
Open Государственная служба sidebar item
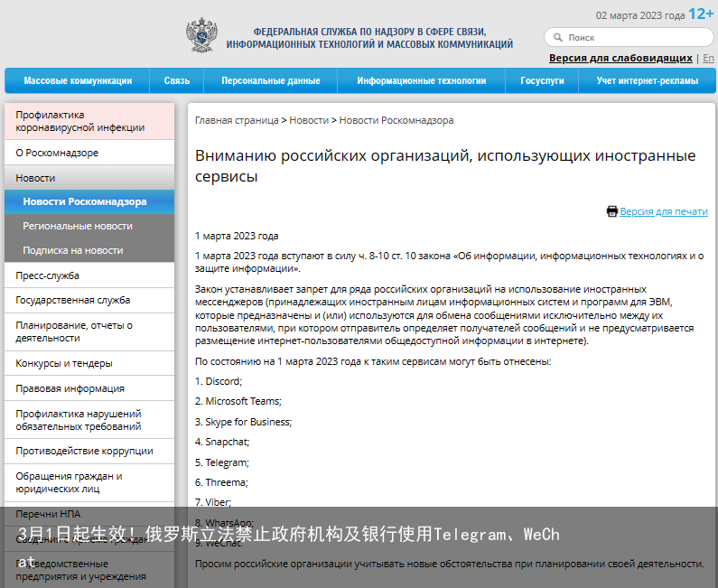[89, 301]
